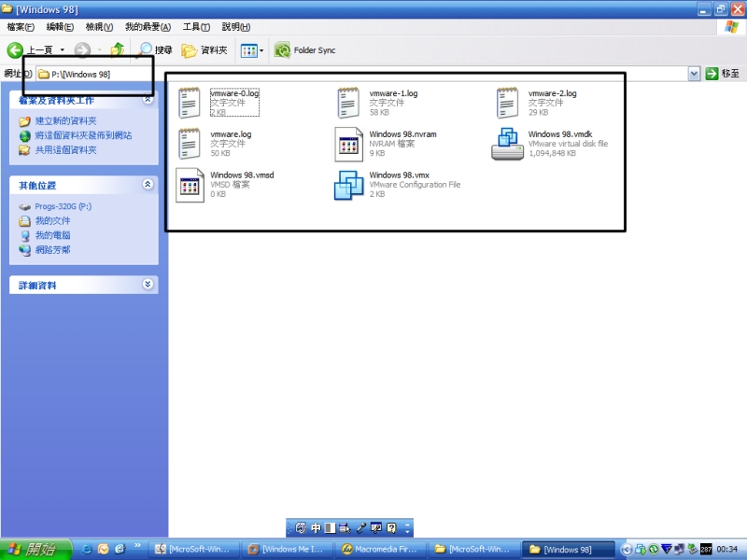Toggle the 中 Chinese input mode icon
747x560 pixels.
point(316,527)
